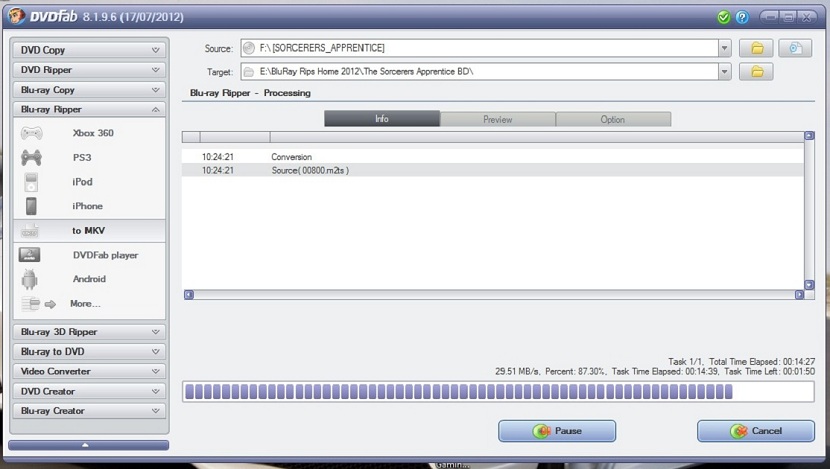830x469 pixels.
Task: Select the to MKV profile icon
Action: click(30, 230)
